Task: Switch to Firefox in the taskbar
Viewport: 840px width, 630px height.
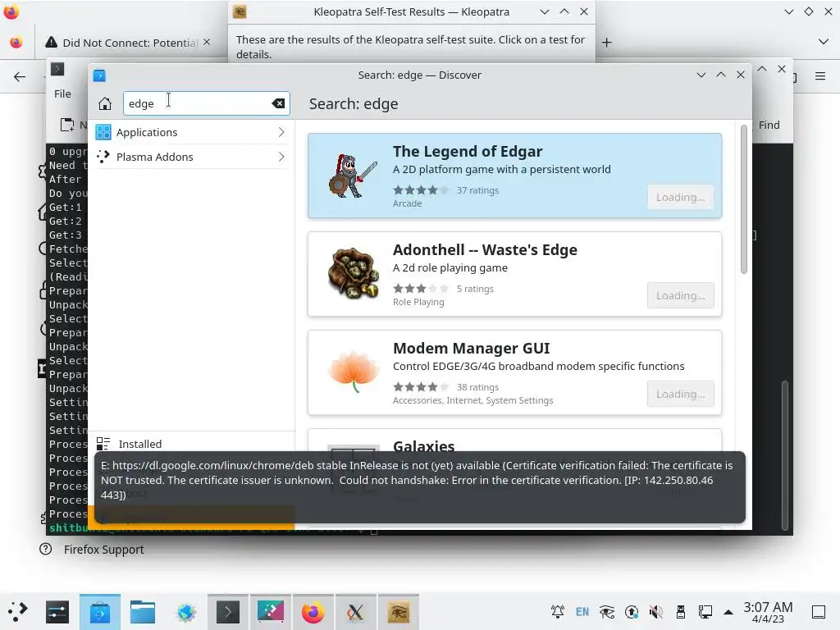Action: [313, 612]
